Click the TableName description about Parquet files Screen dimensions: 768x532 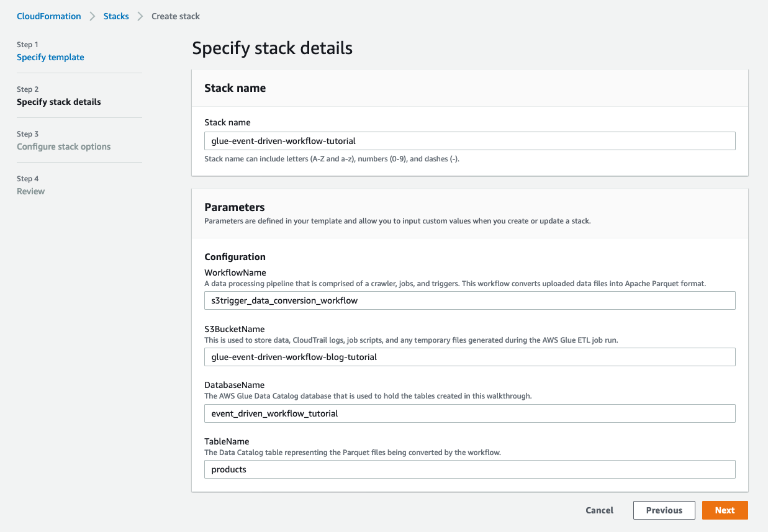click(x=352, y=453)
